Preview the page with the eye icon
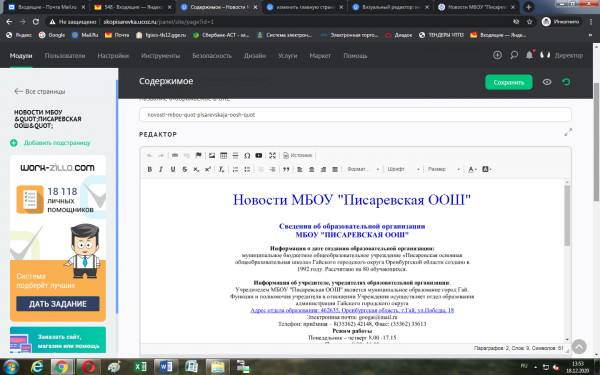600x375 pixels. point(547,82)
